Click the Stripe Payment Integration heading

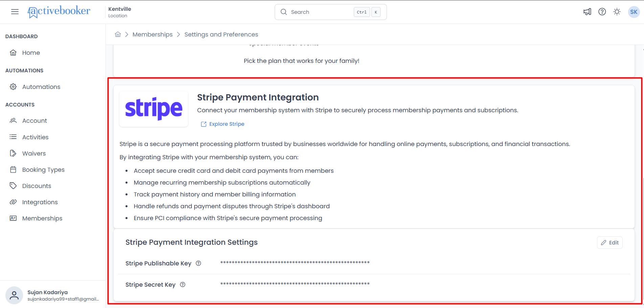(258, 97)
